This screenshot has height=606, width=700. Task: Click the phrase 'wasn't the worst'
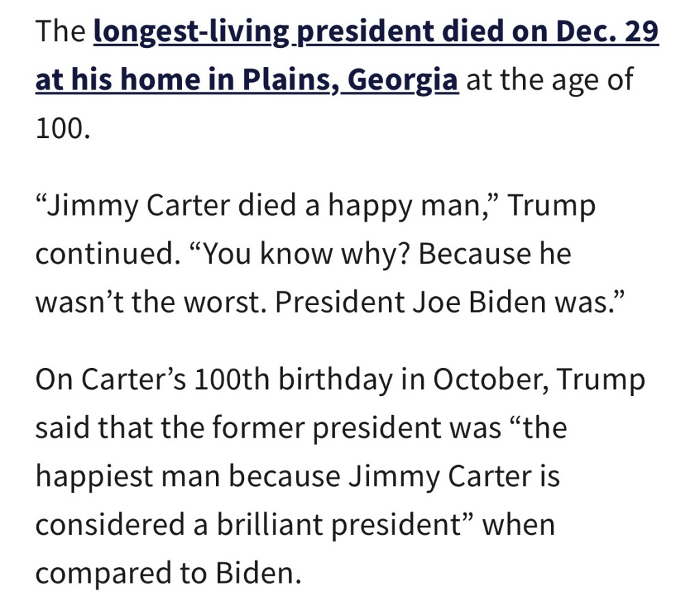point(151,302)
